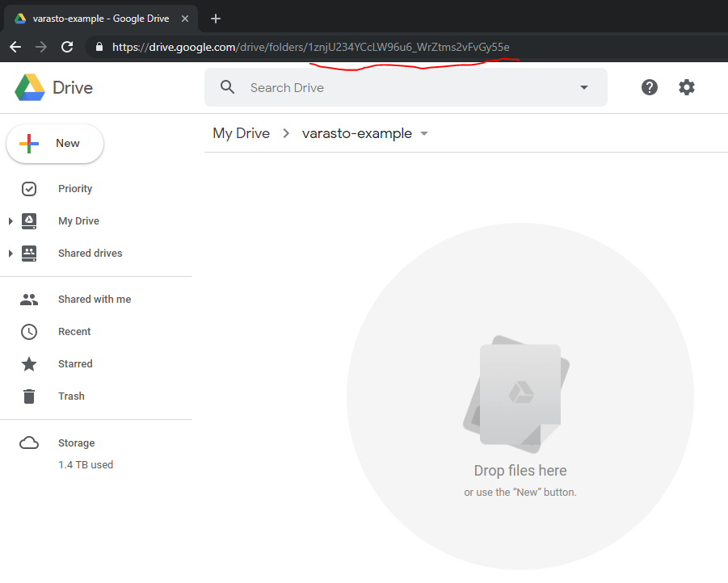
Task: Click the Storage cloud icon
Action: pos(29,442)
